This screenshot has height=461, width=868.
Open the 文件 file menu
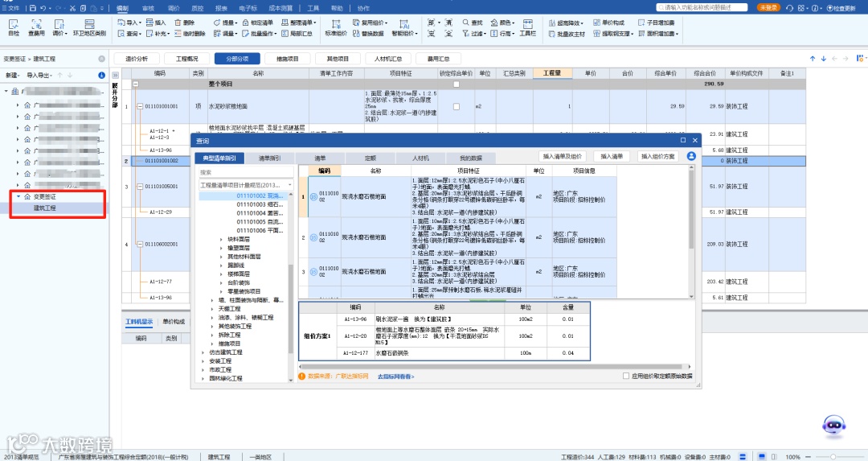[x=11, y=8]
